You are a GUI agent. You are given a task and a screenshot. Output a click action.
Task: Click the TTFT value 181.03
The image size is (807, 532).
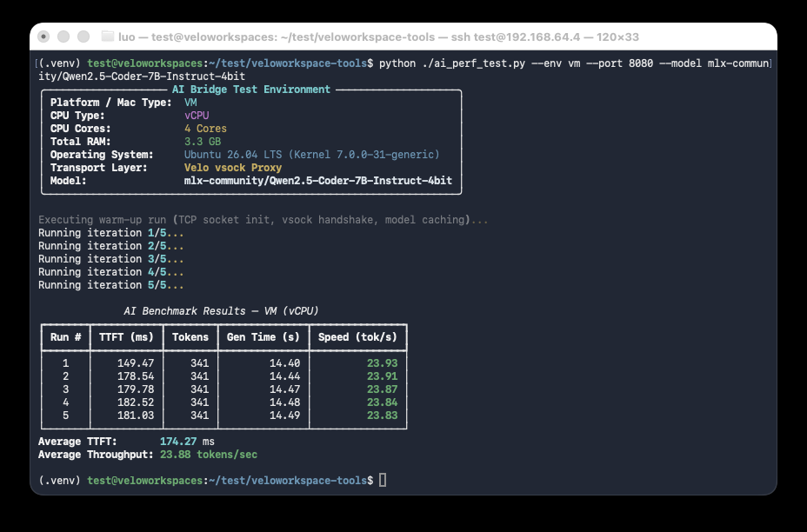click(x=136, y=416)
